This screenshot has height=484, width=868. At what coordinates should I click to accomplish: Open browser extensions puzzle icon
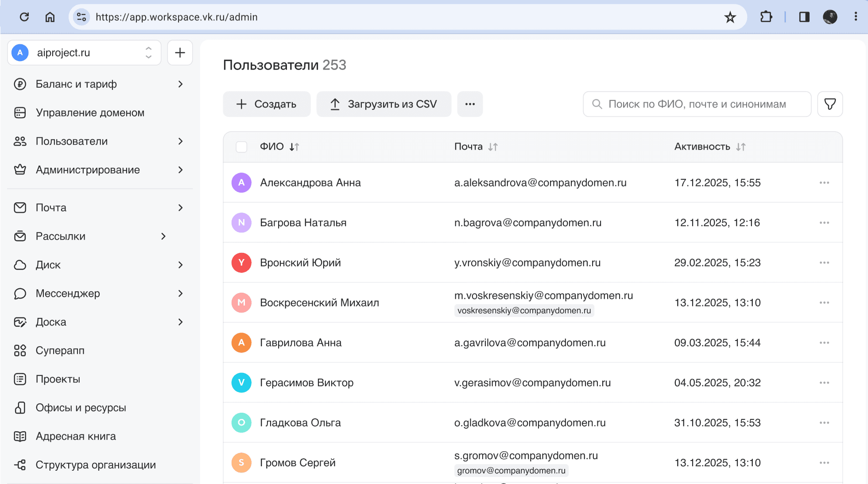[x=766, y=17]
